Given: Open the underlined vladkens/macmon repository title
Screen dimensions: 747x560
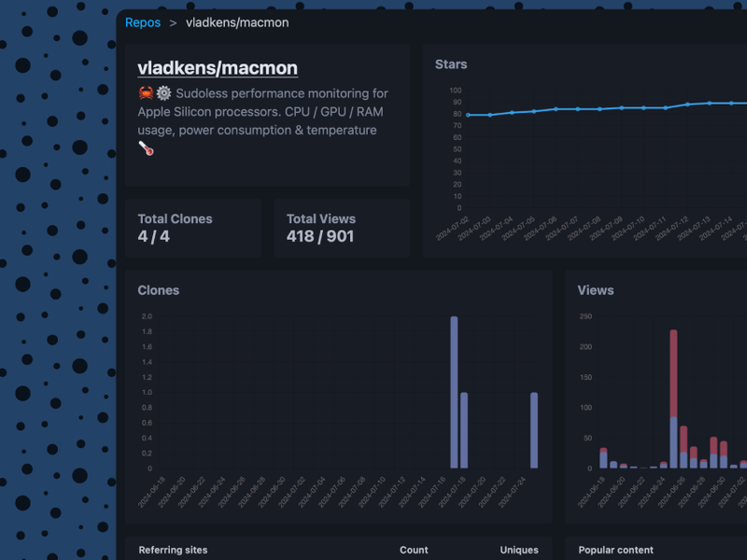Looking at the screenshot, I should coord(218,68).
